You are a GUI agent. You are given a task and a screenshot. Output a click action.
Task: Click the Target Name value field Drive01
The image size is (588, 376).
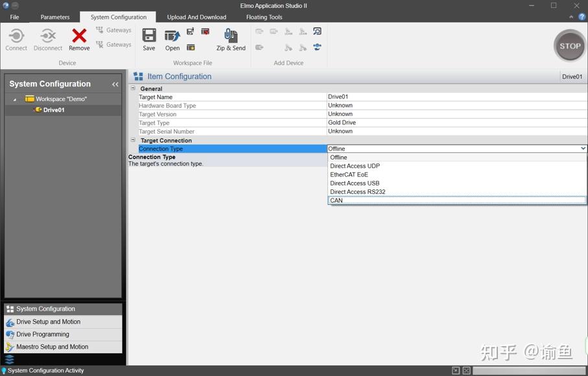click(x=457, y=97)
